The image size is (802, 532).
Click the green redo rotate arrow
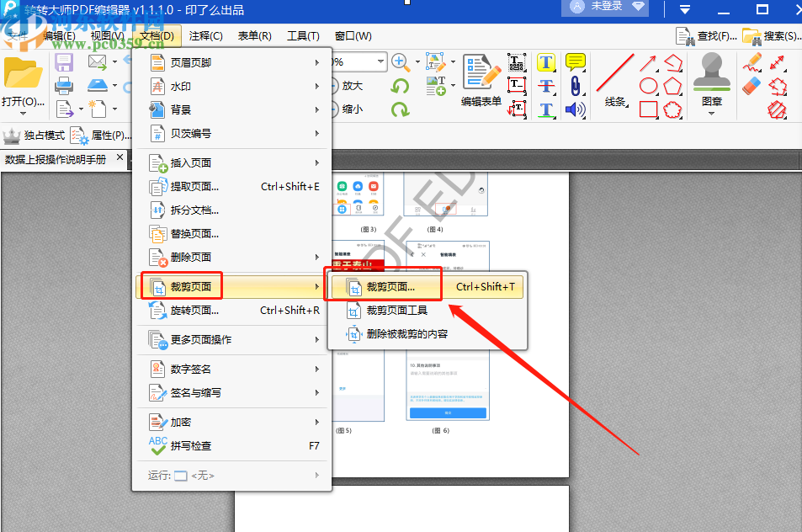pyautogui.click(x=400, y=110)
